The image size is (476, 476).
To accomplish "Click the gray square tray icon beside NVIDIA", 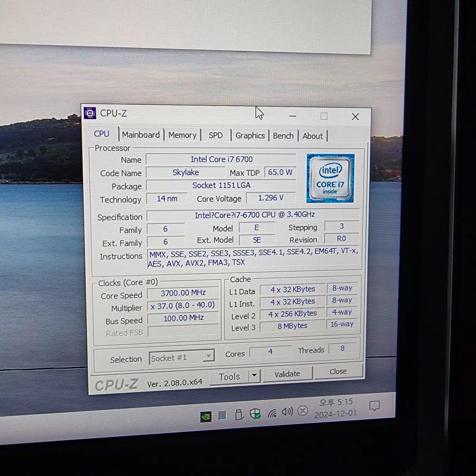I will (223, 415).
